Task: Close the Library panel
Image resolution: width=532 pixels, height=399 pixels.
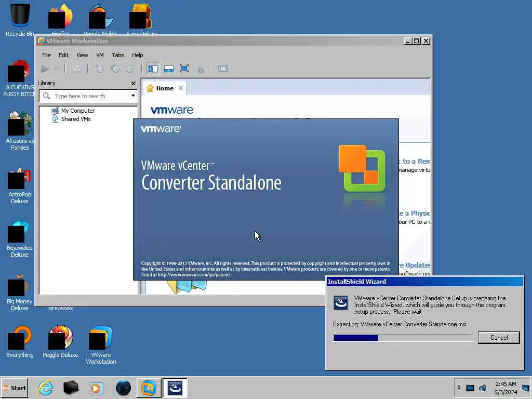Action: point(134,83)
